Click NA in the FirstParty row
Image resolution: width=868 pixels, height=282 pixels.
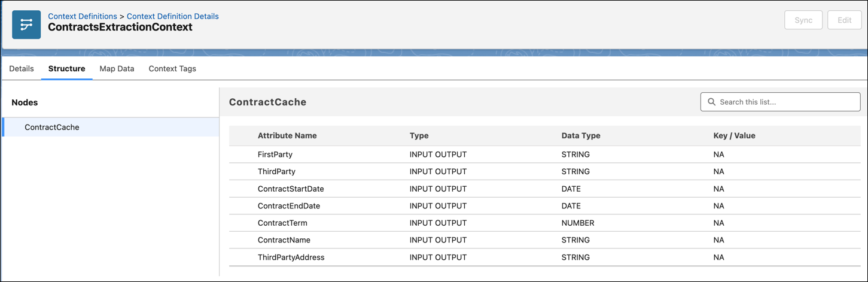click(x=718, y=154)
